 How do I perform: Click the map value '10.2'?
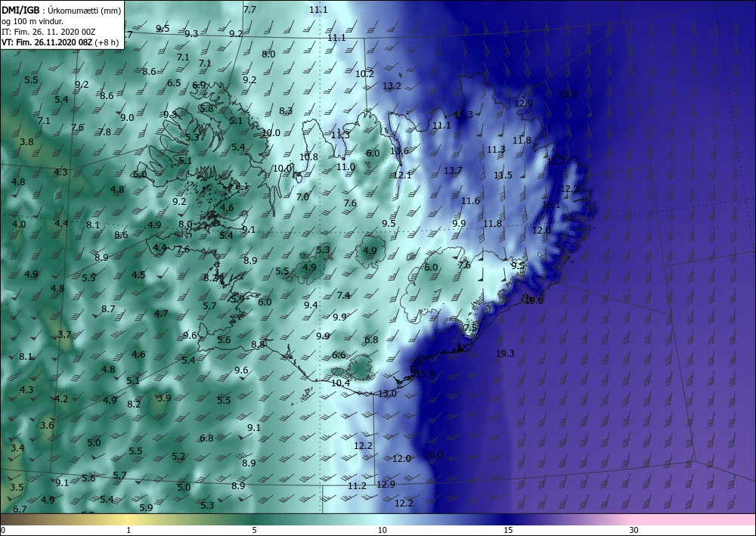click(364, 74)
